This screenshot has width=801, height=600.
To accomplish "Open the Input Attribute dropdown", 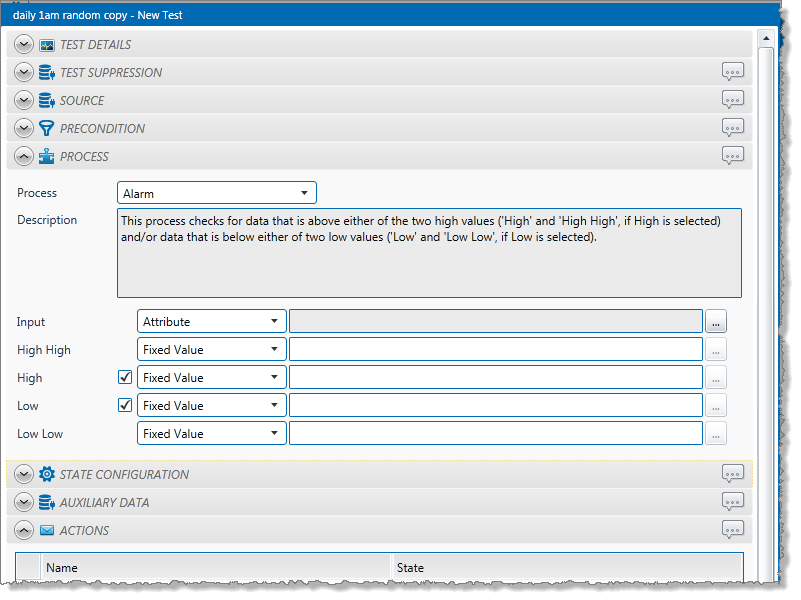I will coord(211,322).
